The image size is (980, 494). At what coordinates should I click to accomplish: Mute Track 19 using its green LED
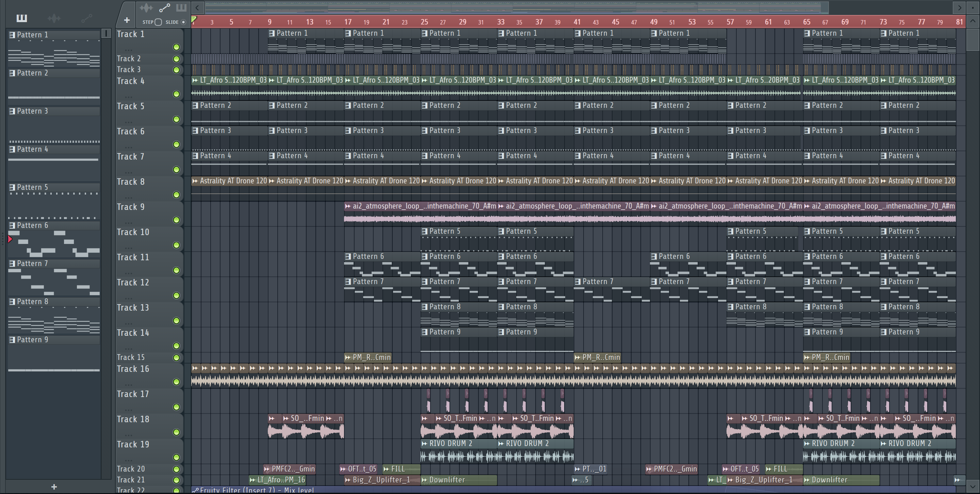[x=176, y=457]
